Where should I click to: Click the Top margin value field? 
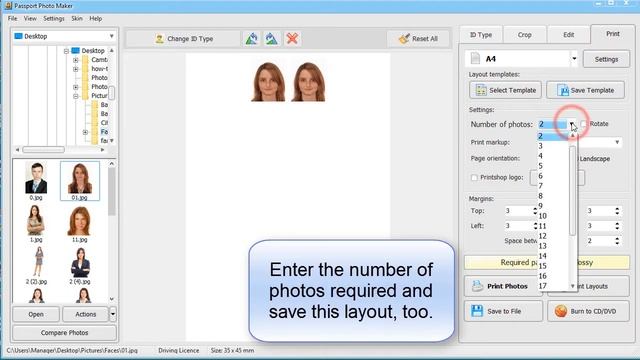tap(518, 211)
